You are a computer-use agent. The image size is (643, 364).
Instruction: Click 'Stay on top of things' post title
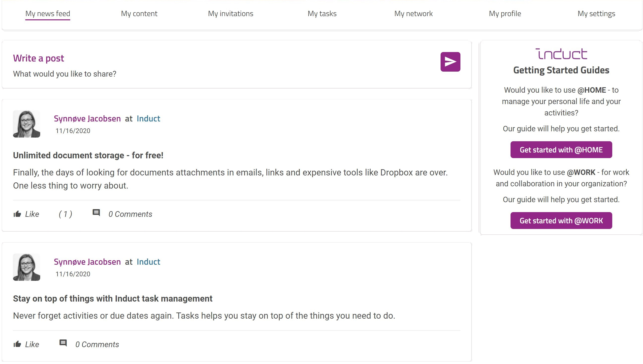point(113,299)
